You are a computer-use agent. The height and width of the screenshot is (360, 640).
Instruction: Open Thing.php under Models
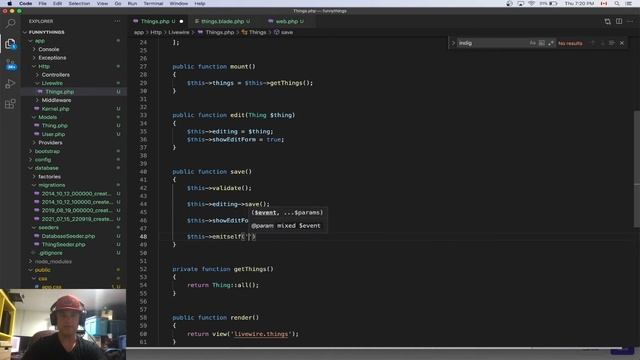coord(55,126)
